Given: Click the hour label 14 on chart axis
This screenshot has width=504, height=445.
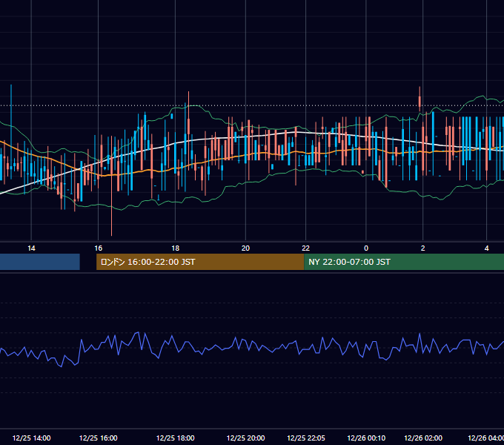Looking at the screenshot, I should pyautogui.click(x=31, y=248).
